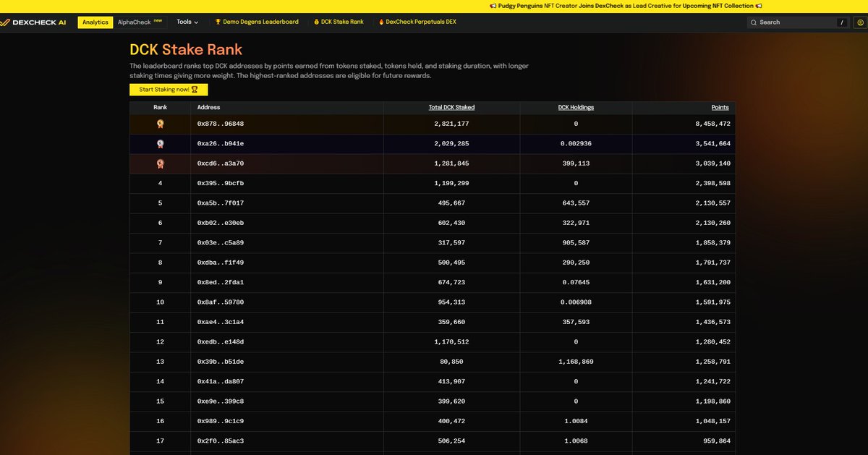Open the round yellow profile icon
The image size is (868, 455).
859,22
